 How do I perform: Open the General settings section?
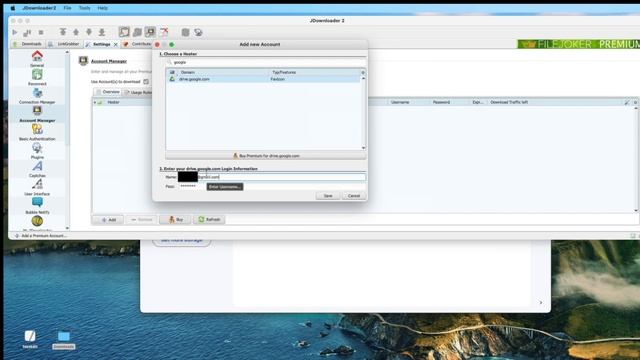coord(37,59)
